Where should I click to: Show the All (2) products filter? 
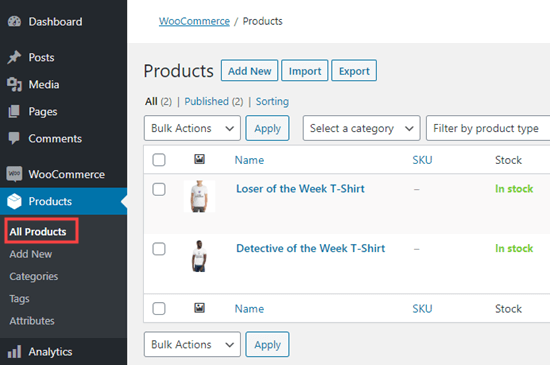(x=158, y=102)
